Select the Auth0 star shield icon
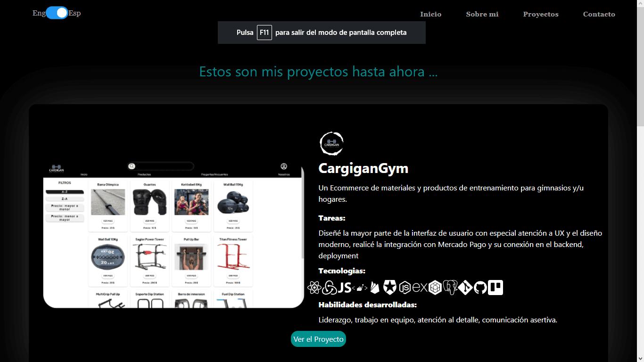644x362 pixels. 390,288
